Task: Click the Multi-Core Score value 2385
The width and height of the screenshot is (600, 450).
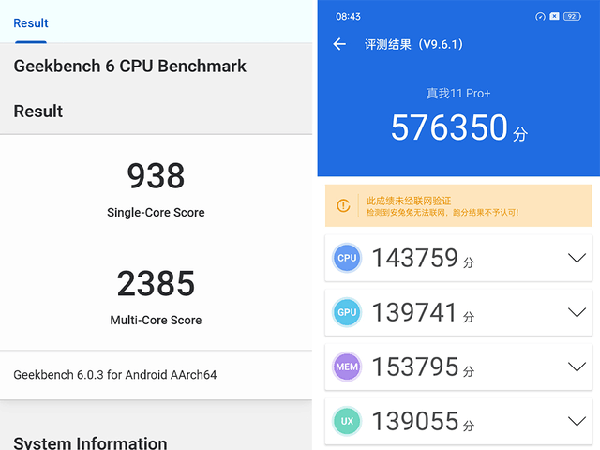Action: 156,283
